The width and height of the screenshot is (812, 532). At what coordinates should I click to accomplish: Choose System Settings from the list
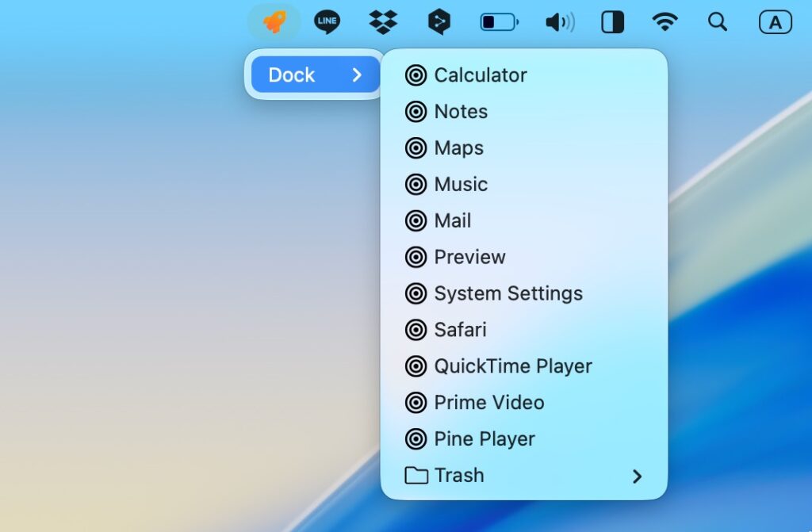tap(507, 293)
